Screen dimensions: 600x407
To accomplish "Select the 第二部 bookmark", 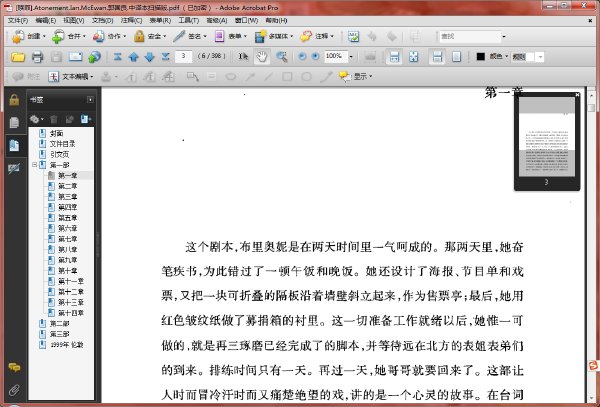I will point(59,323).
